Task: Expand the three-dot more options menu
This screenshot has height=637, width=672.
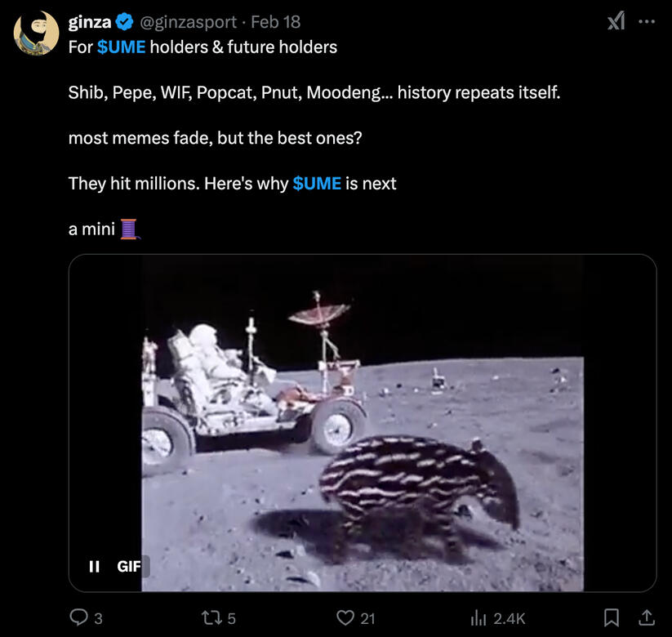Action: click(647, 22)
